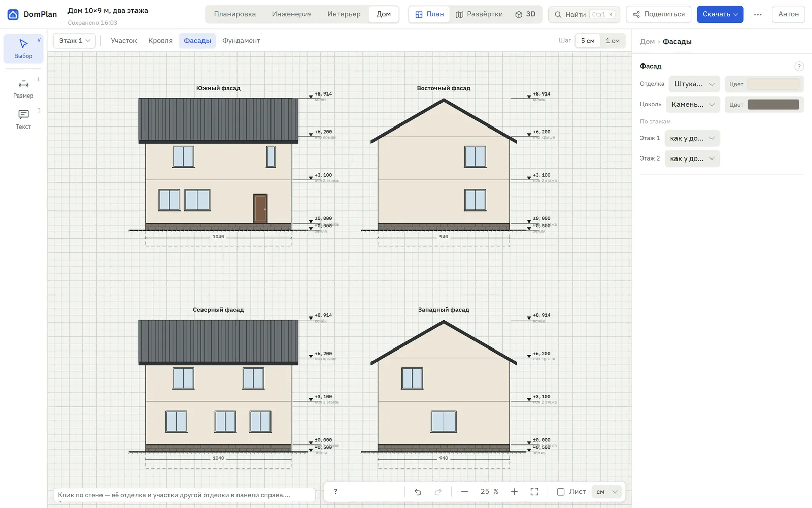Go to the Участок sub-tab
812x508 pixels.
[124, 41]
